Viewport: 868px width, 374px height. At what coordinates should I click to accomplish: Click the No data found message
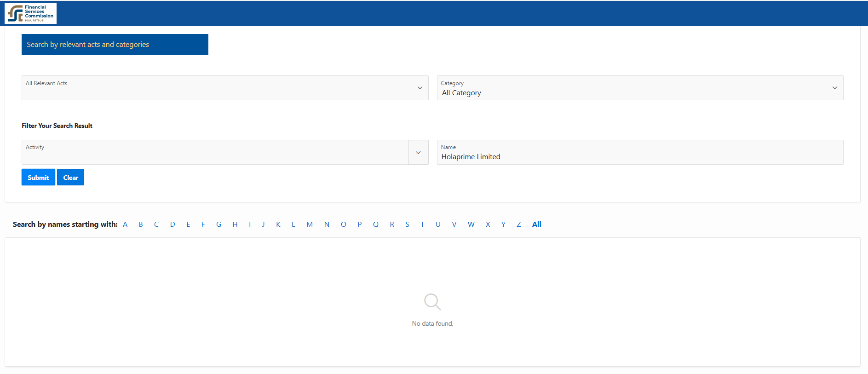click(432, 323)
